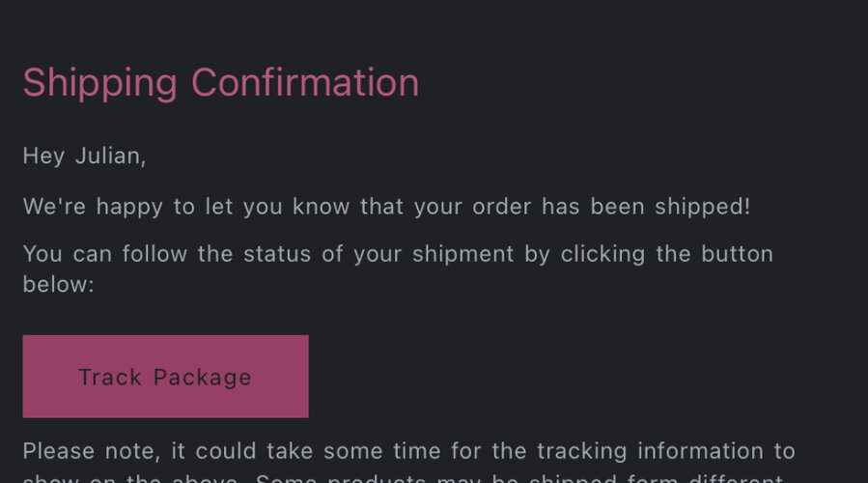Click the word 'clicking' in the instructions
Image resolution: width=868 pixels, height=483 pixels.
pyautogui.click(x=602, y=254)
